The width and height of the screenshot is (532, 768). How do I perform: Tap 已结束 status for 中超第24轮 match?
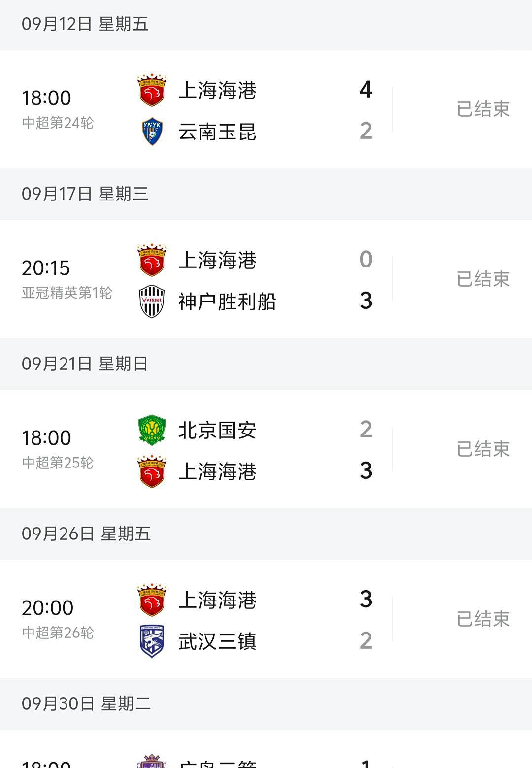[483, 109]
